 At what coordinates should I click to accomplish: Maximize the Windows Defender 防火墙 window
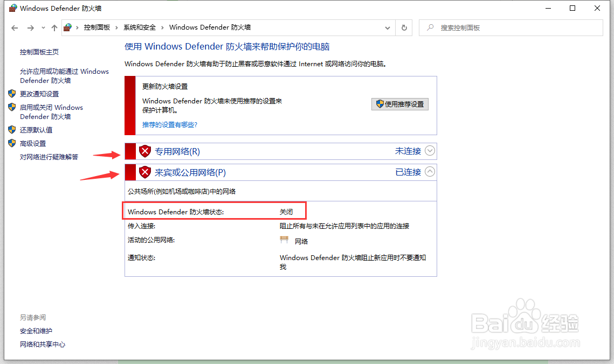[x=572, y=8]
